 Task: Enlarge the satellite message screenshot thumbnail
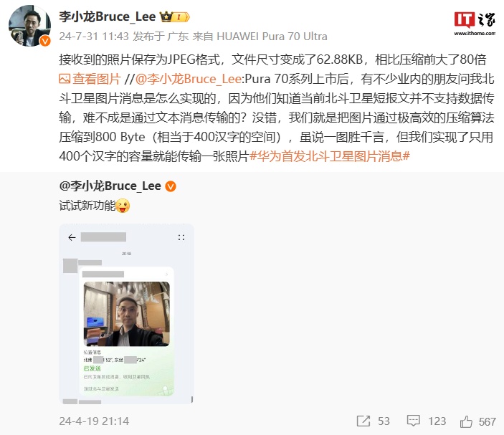[126, 314]
